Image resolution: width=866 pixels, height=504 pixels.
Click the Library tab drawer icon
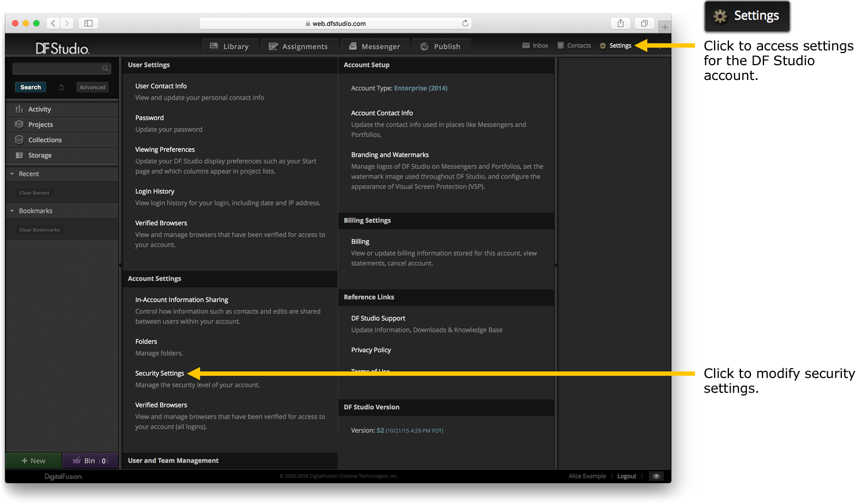[214, 46]
